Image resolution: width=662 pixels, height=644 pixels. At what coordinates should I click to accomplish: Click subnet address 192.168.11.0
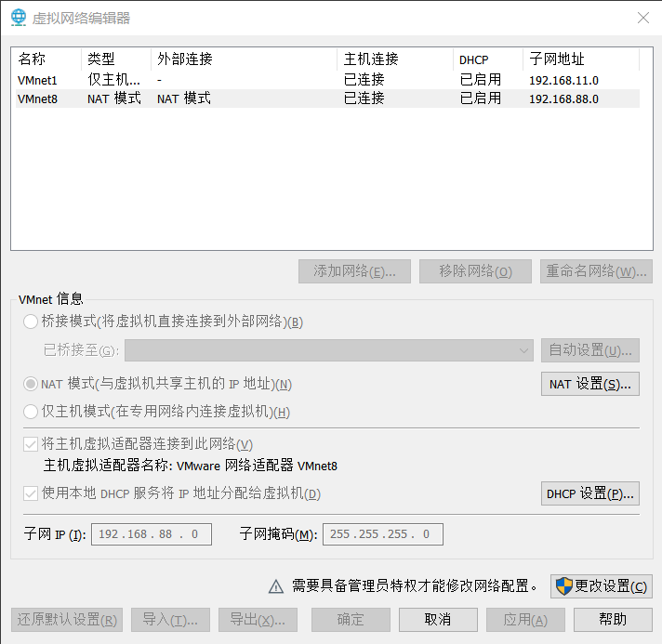pos(563,80)
